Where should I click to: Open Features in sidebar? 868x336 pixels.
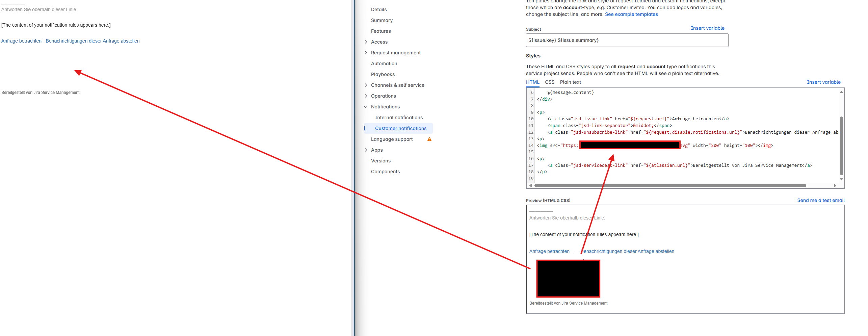click(381, 31)
